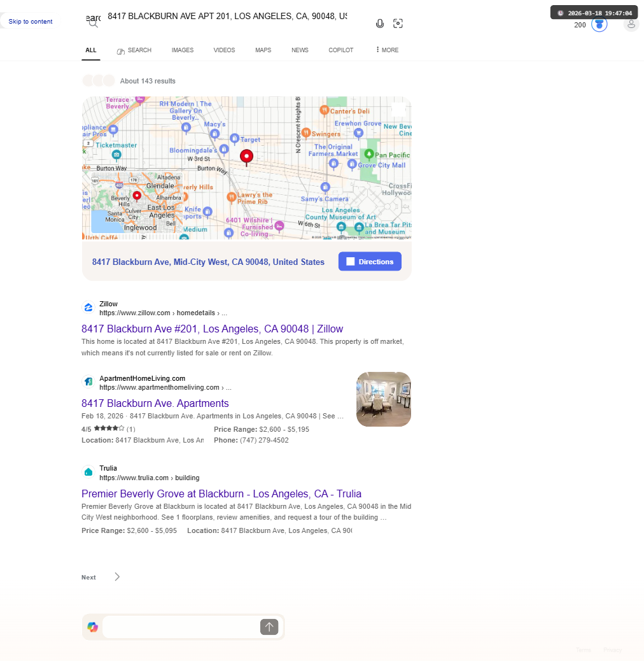Screen dimensions: 644x661
Task: Click the Zillow favicon
Action: [88, 308]
